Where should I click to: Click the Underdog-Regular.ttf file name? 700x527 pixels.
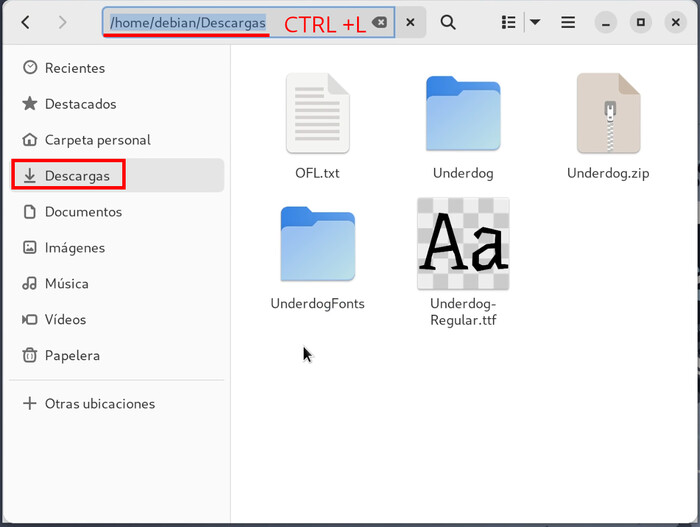[x=463, y=312]
